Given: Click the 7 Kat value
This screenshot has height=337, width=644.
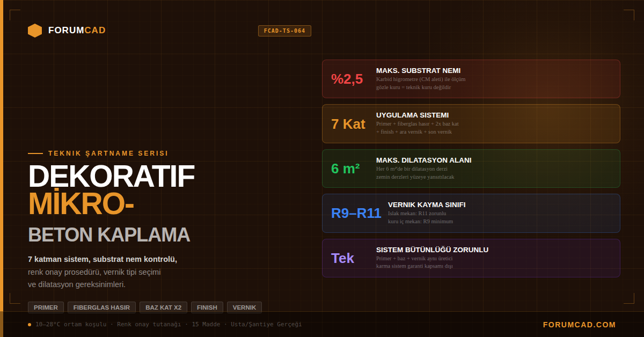Looking at the screenshot, I should coord(348,124).
